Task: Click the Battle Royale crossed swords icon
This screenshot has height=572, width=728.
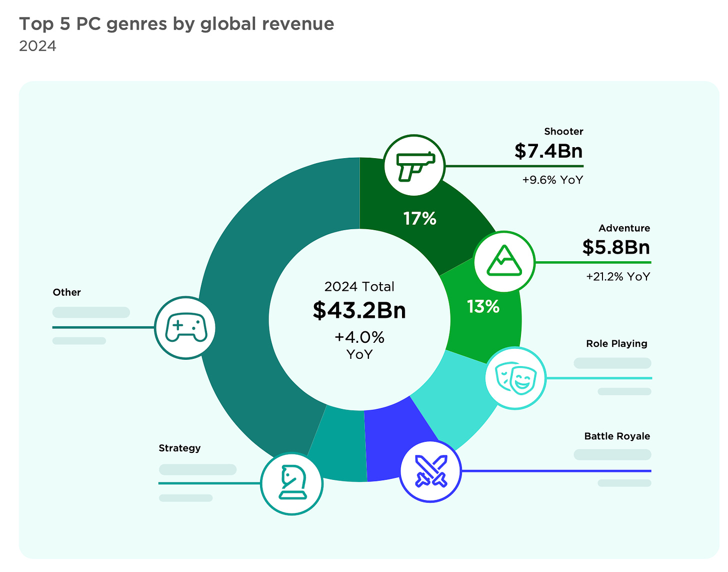Action: click(x=430, y=471)
